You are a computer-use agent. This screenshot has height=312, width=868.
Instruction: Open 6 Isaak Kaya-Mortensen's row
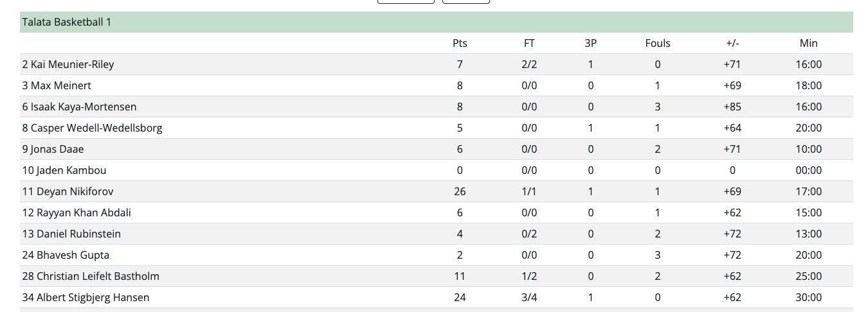[436, 107]
